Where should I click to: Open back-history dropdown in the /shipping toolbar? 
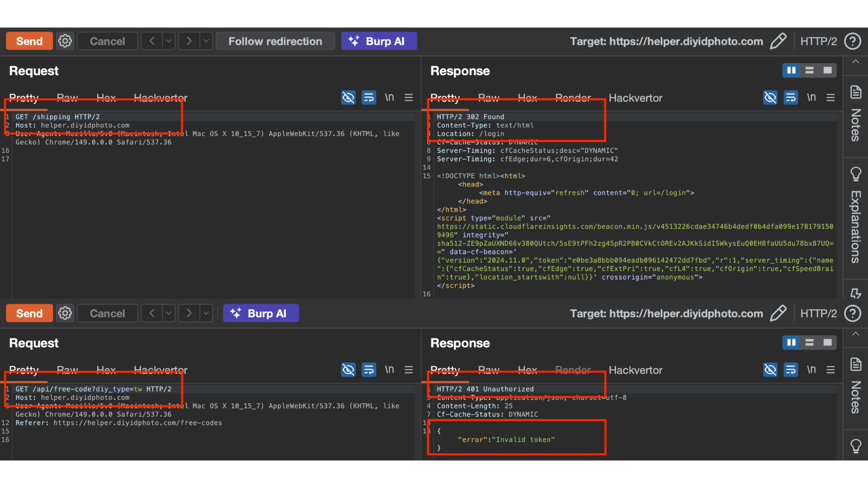pyautogui.click(x=169, y=41)
